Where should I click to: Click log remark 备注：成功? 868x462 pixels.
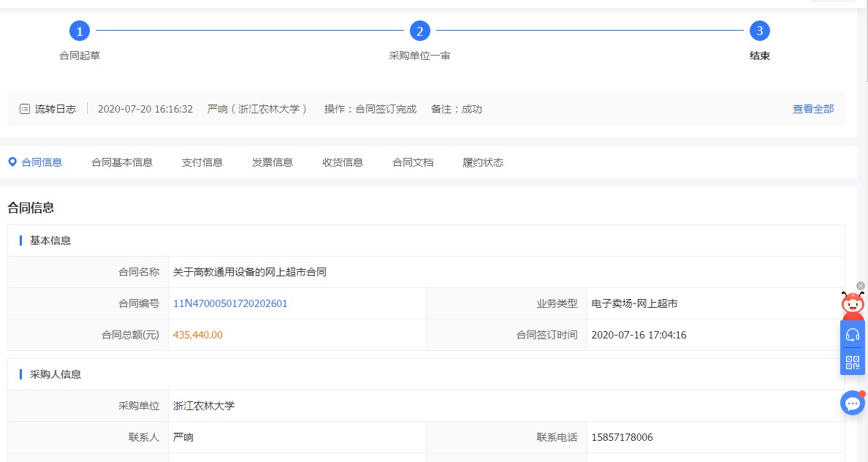457,109
